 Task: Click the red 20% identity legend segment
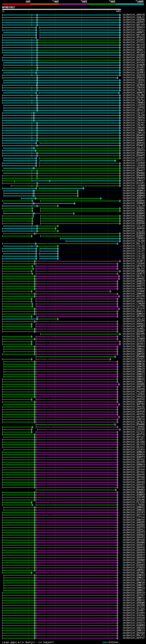pos(16,4)
